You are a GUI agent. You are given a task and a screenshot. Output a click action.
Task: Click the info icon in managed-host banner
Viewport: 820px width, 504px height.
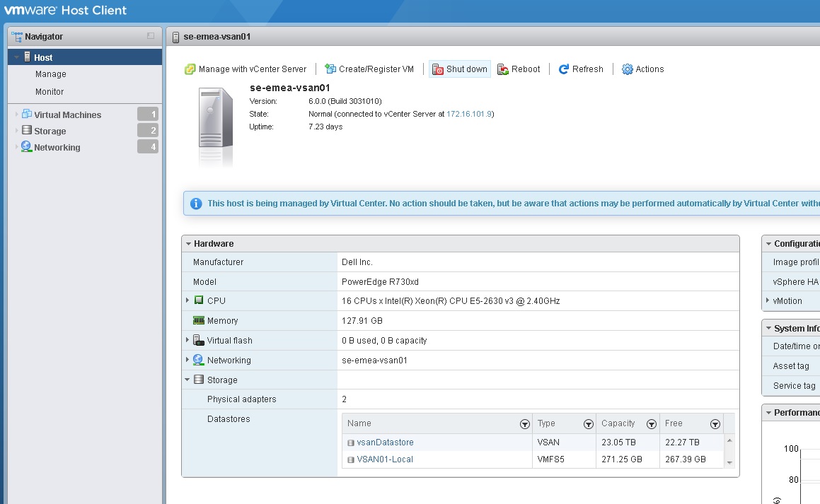pos(196,203)
